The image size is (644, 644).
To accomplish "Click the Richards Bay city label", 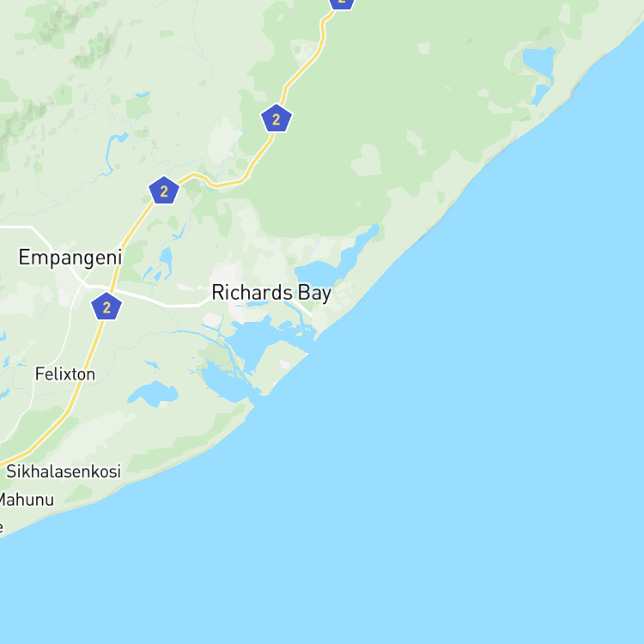I will (x=271, y=293).
